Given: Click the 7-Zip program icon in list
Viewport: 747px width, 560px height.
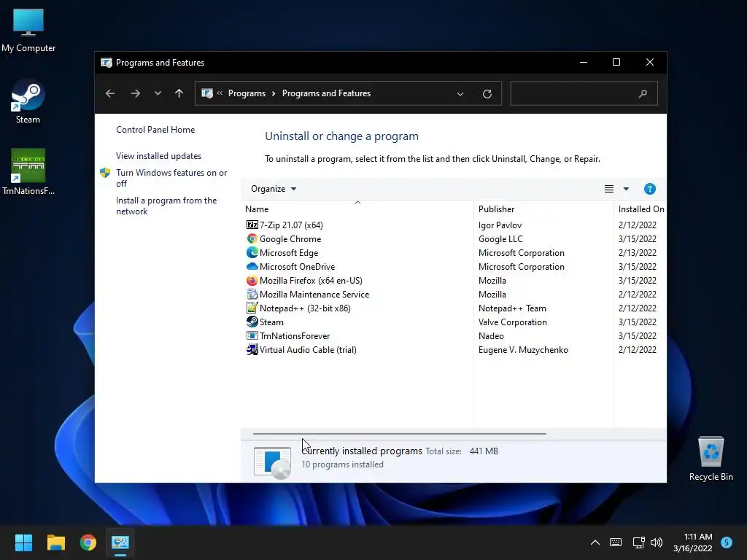Looking at the screenshot, I should 252,225.
